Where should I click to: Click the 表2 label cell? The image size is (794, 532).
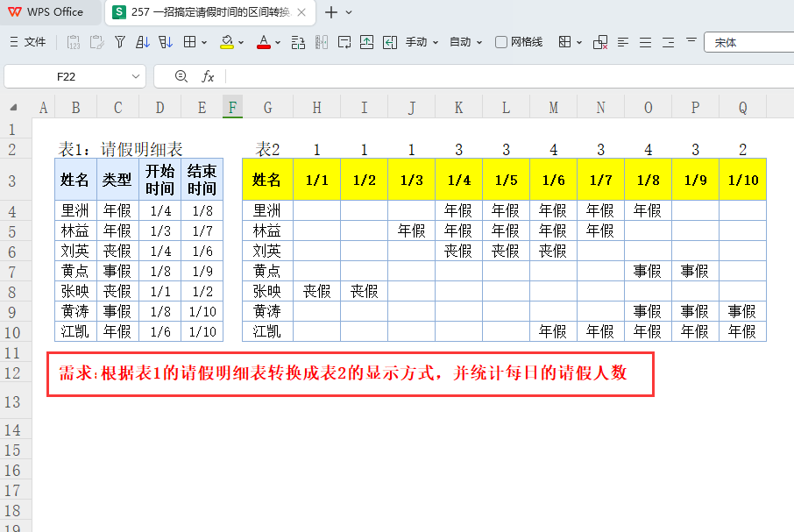pos(267,149)
